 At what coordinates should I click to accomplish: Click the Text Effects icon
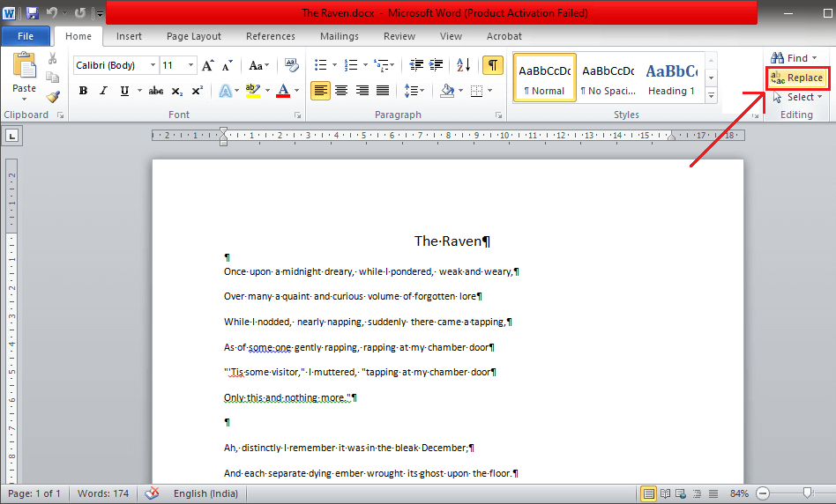(225, 91)
